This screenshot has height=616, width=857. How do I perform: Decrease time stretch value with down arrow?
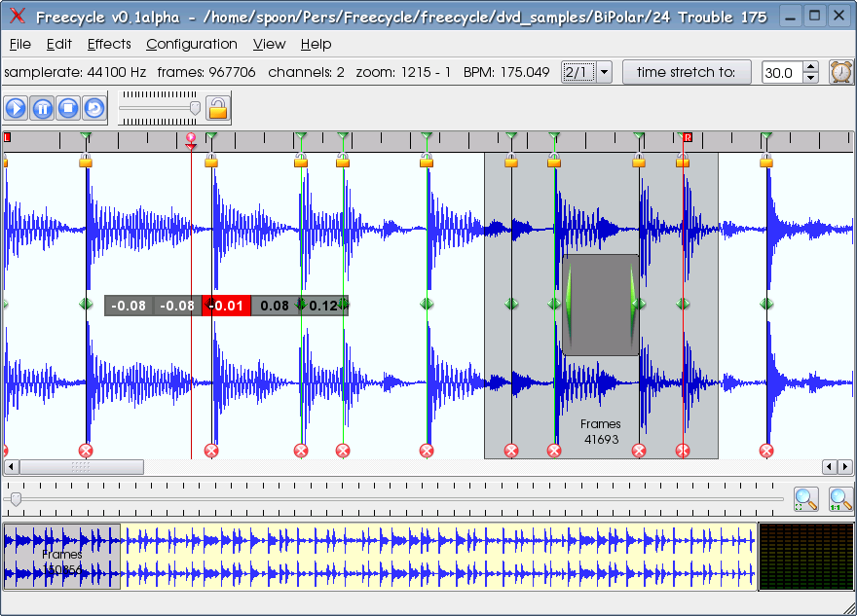pos(811,78)
